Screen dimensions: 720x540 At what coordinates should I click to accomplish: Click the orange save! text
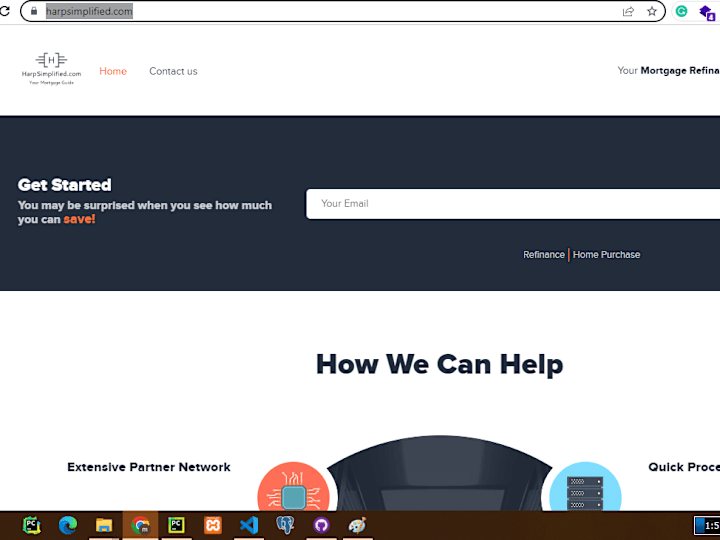79,219
